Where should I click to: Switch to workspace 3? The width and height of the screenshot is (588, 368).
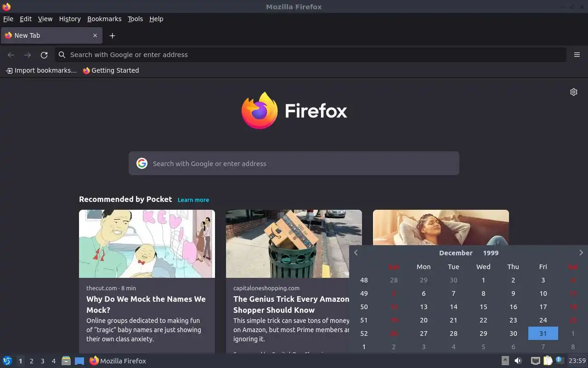coord(42,361)
